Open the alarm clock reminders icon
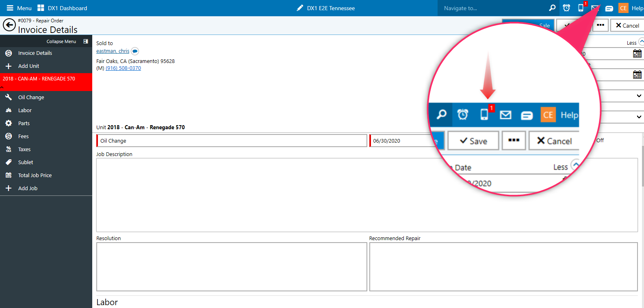644x308 pixels. [x=566, y=8]
